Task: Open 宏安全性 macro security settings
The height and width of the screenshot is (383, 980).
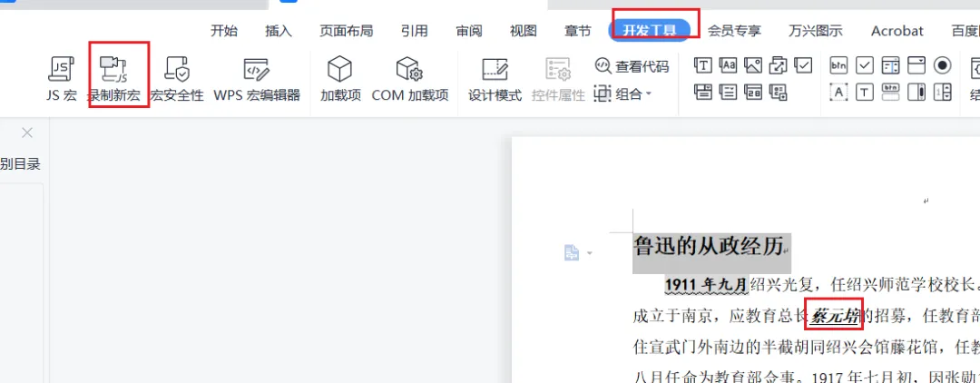Action: coord(177,79)
